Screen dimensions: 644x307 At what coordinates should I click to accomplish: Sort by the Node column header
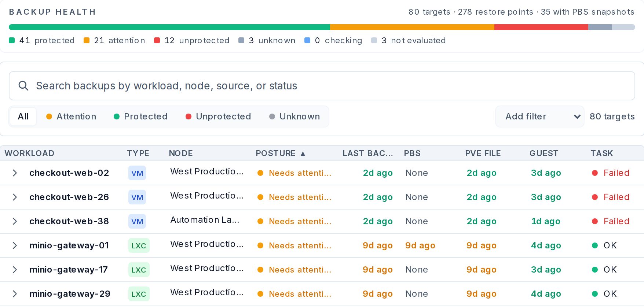pos(181,153)
